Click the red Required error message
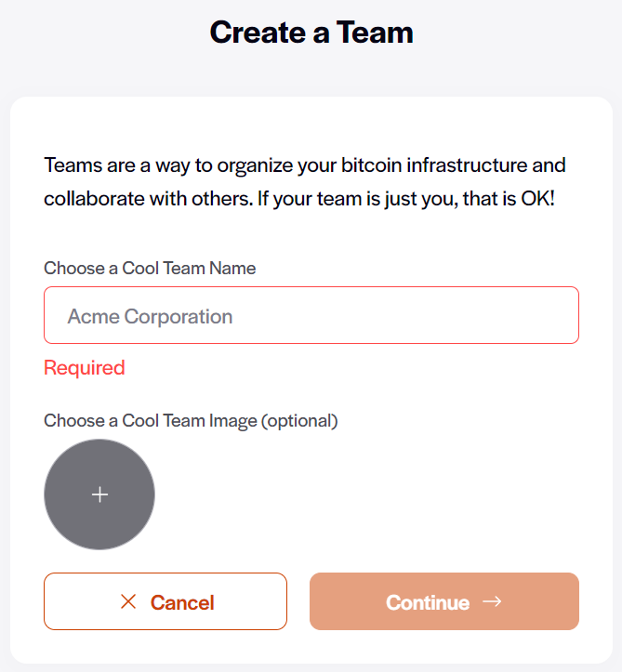 (x=85, y=368)
